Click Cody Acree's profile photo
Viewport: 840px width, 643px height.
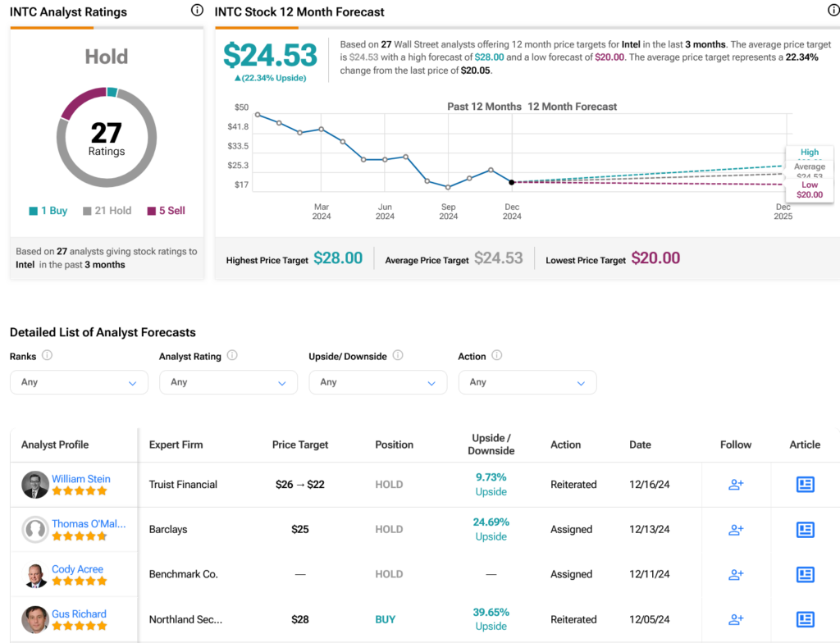click(x=34, y=575)
